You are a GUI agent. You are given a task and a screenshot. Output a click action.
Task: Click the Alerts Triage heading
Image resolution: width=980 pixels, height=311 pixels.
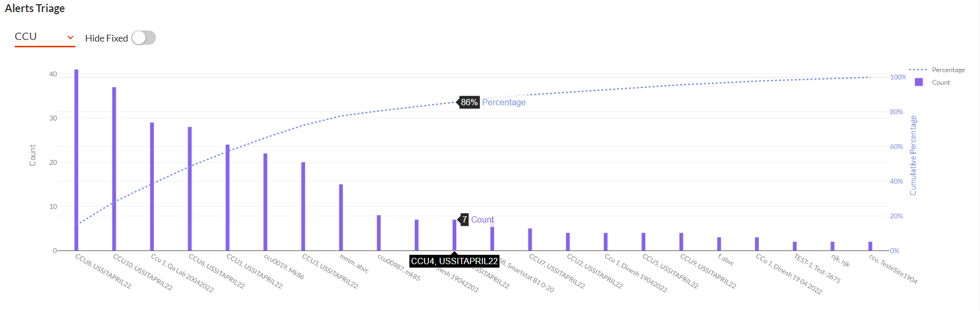[x=35, y=8]
